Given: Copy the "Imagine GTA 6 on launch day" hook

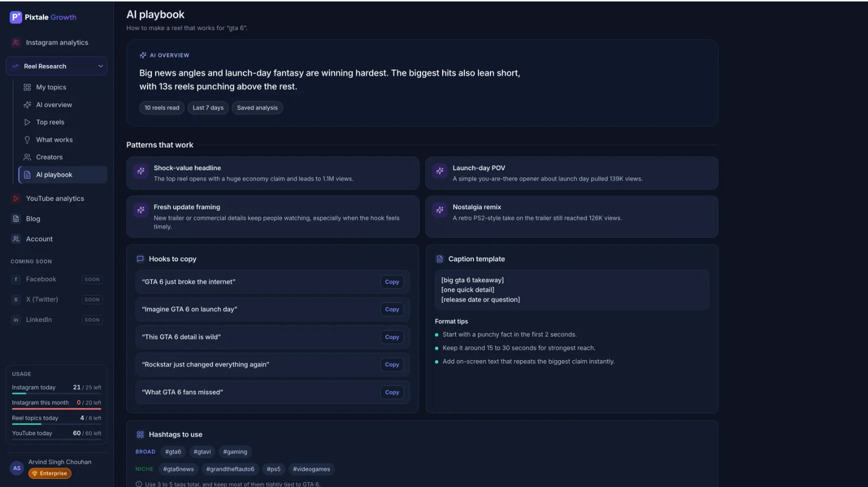Looking at the screenshot, I should pos(392,310).
